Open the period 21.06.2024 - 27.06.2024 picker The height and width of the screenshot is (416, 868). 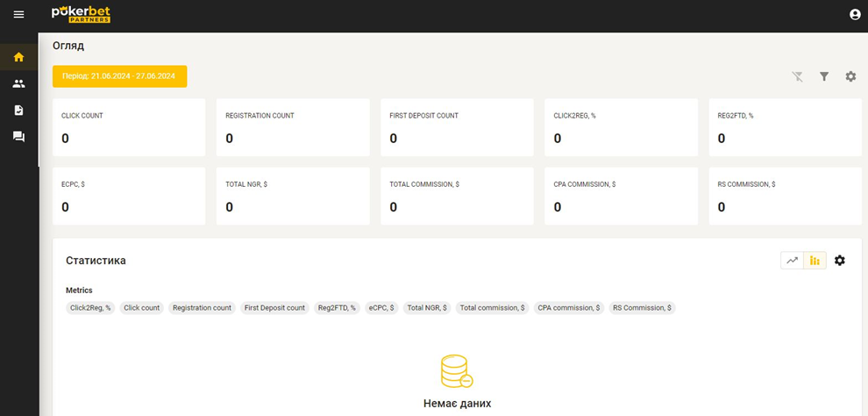point(119,76)
